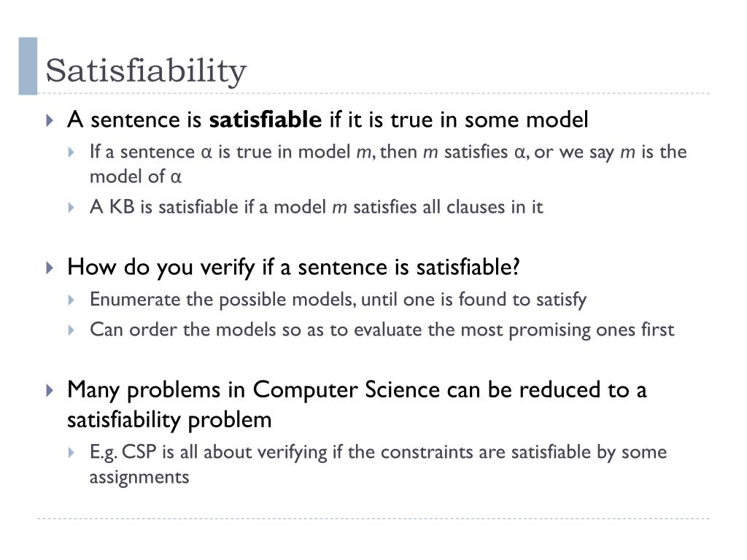This screenshot has height=560, width=747.
Task: Click the bold word 'satisfiable' in first bullet
Action: [266, 119]
